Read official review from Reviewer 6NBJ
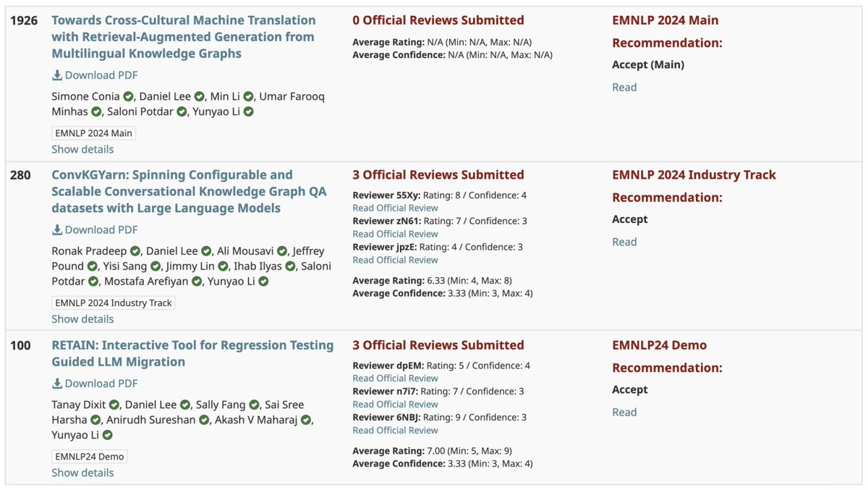868x490 pixels. click(395, 431)
